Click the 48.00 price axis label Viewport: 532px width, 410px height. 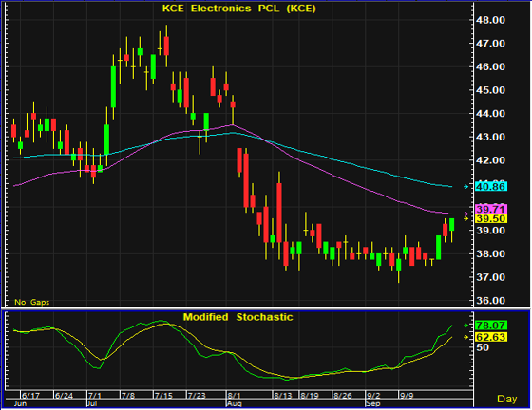click(490, 20)
